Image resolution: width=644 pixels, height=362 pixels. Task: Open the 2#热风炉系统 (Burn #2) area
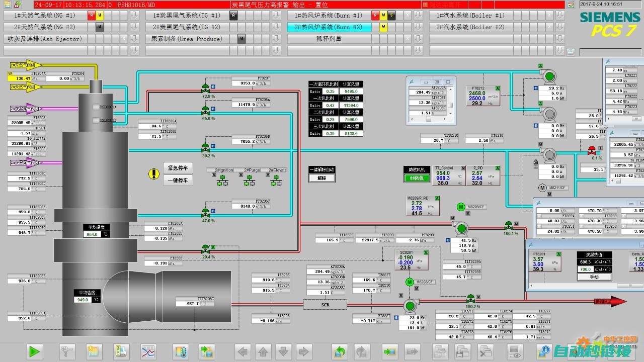[x=329, y=27]
